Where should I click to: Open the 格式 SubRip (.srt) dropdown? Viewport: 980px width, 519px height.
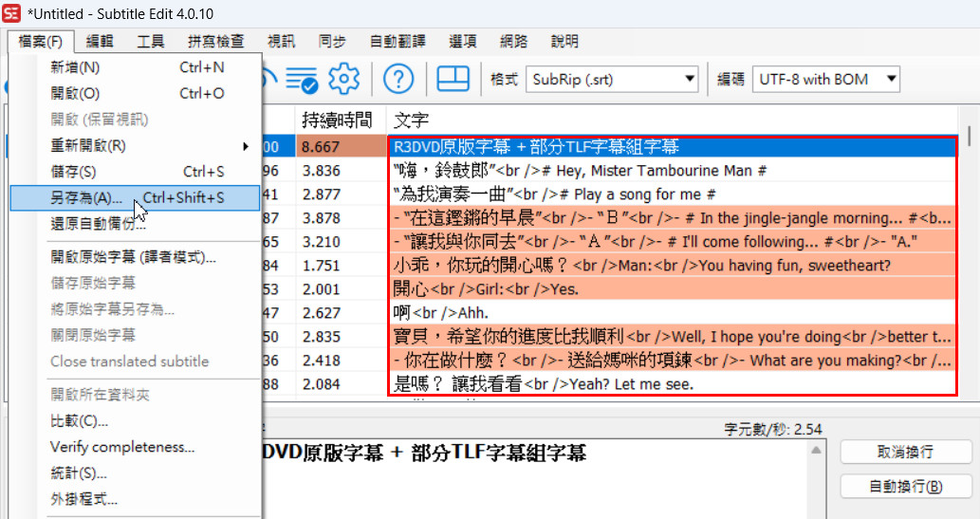(x=611, y=80)
